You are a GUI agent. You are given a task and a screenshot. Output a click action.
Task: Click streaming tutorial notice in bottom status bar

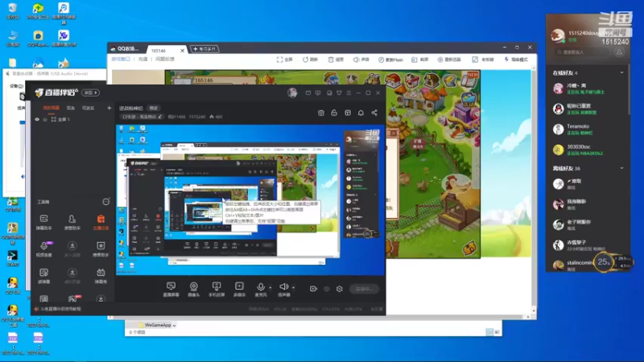57,309
